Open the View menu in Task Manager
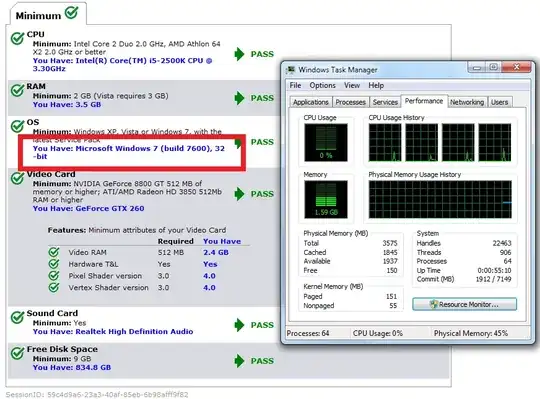 point(352,85)
